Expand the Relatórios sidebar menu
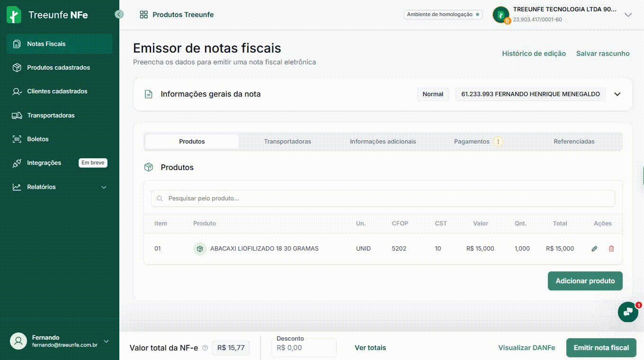The width and height of the screenshot is (644, 360). (x=104, y=187)
